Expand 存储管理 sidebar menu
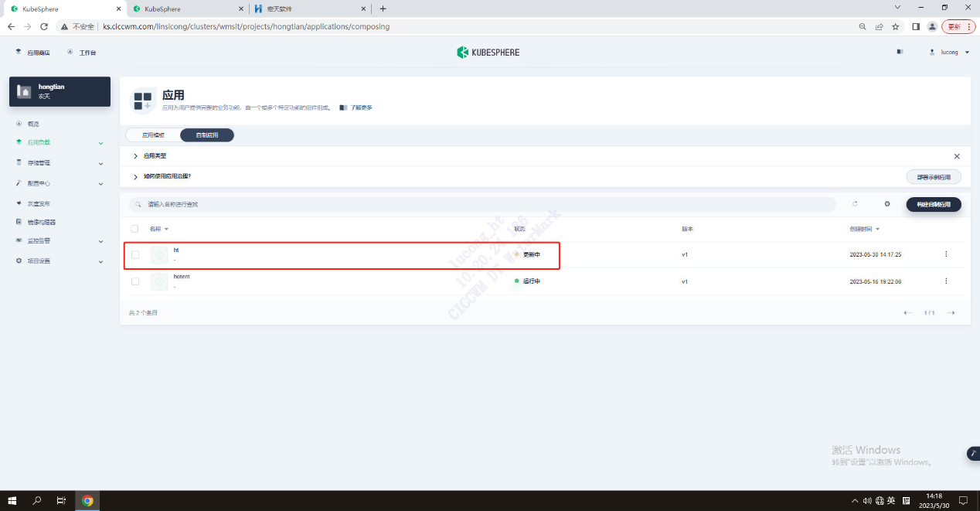This screenshot has width=980, height=511. click(60, 163)
